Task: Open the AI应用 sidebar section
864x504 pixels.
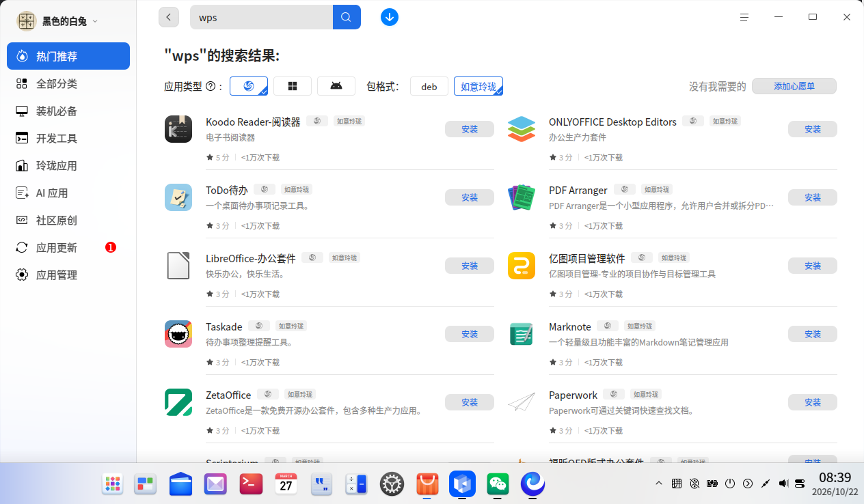Action: 68,193
